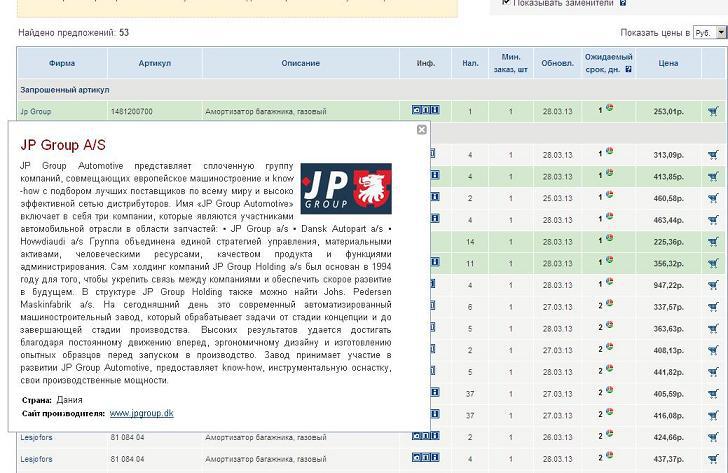Click the Страна: Дания text in popup
The height and width of the screenshot is (473, 728).
52,400
